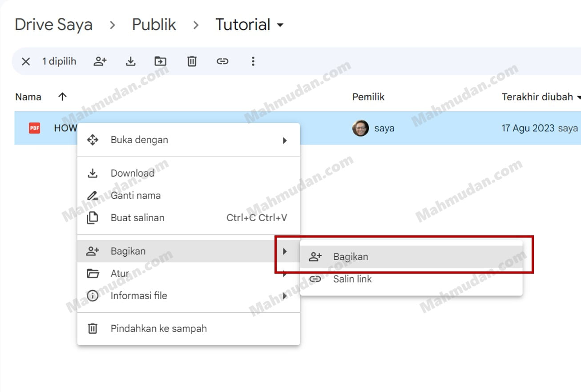Image resolution: width=581 pixels, height=392 pixels.
Task: Click Bagikan in the submenu
Action: point(351,257)
